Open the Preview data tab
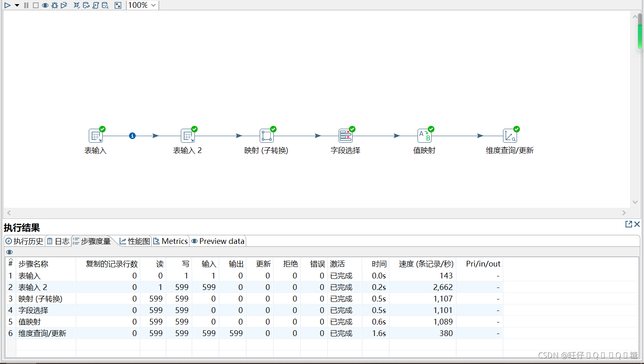Image resolution: width=644 pixels, height=364 pixels. click(x=218, y=241)
